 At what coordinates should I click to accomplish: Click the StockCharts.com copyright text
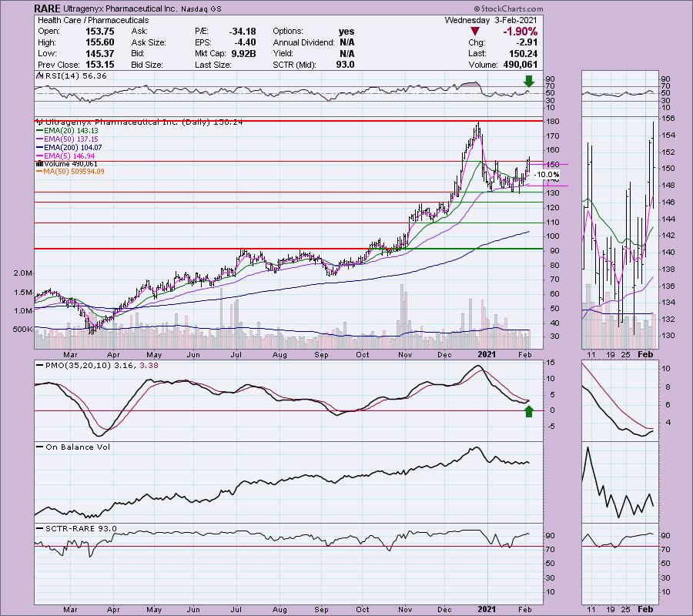508,8
